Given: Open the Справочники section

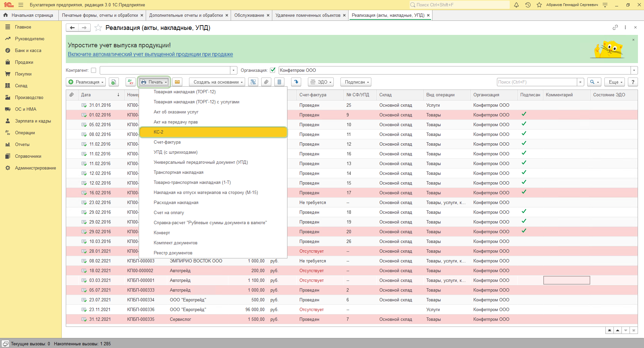Looking at the screenshot, I should click(28, 156).
